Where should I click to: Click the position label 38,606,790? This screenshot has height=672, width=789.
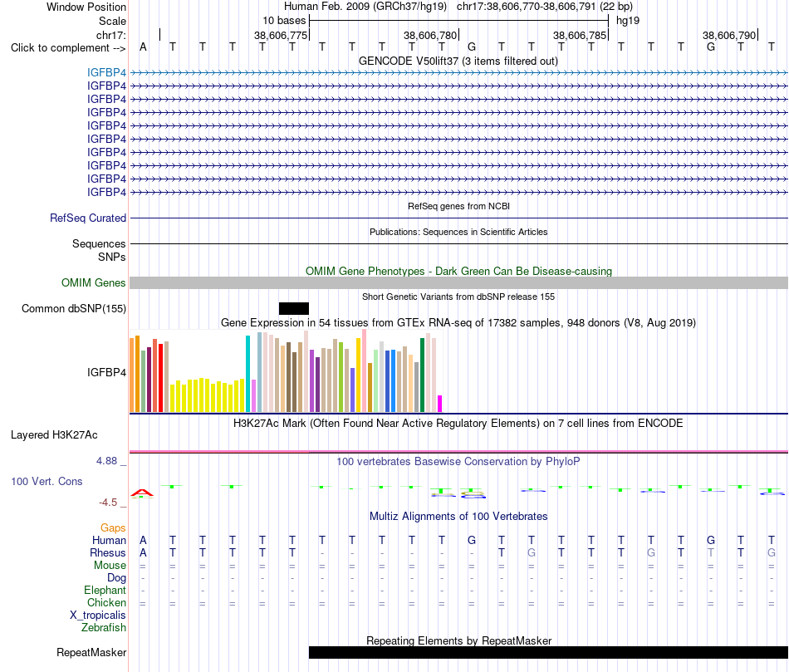pos(729,35)
